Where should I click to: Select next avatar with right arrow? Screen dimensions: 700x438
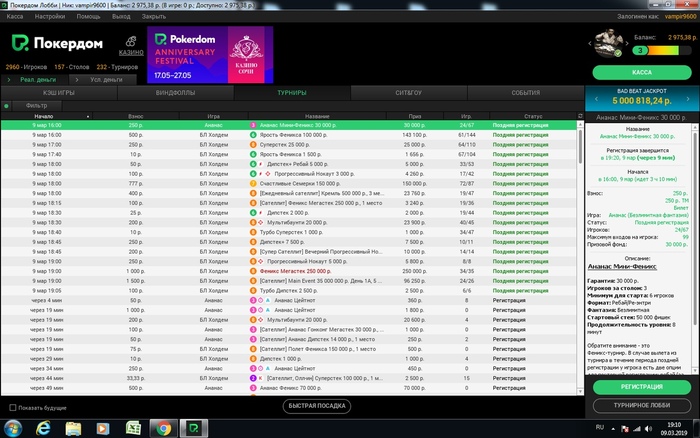(x=627, y=43)
